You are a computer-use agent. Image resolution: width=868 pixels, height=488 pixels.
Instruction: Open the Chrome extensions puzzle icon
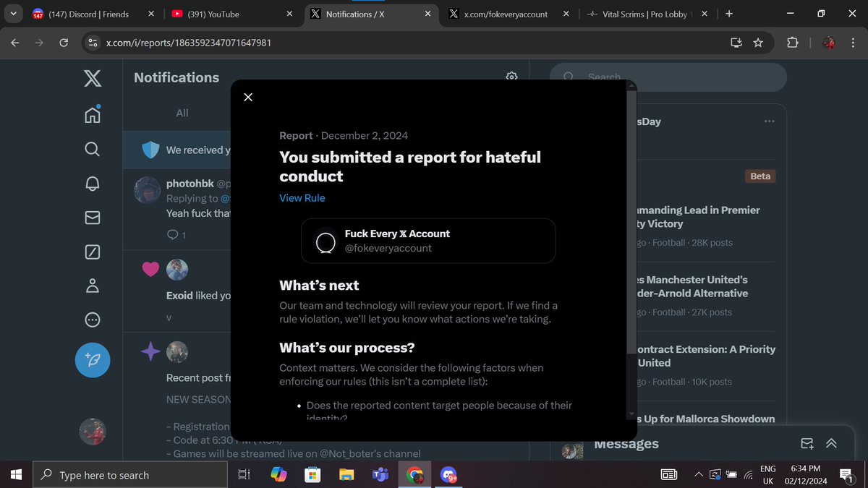[x=793, y=43]
